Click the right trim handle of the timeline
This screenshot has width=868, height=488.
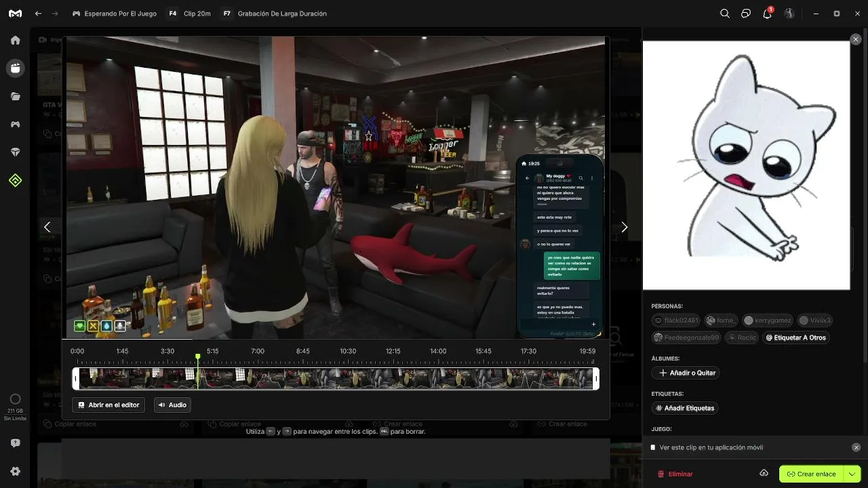point(596,378)
